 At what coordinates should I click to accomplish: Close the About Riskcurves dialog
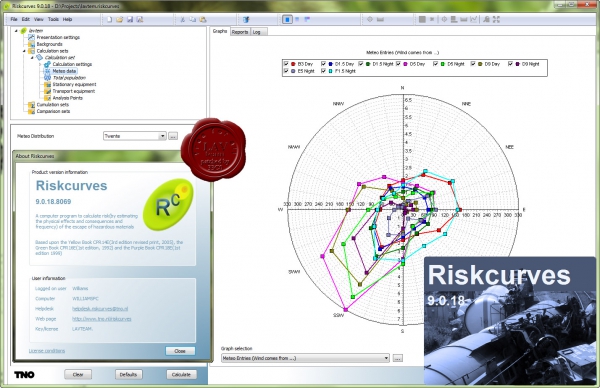pos(180,351)
